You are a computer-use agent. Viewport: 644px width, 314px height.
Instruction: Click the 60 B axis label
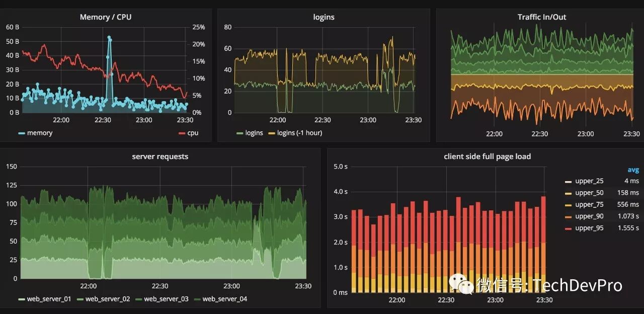click(x=13, y=27)
